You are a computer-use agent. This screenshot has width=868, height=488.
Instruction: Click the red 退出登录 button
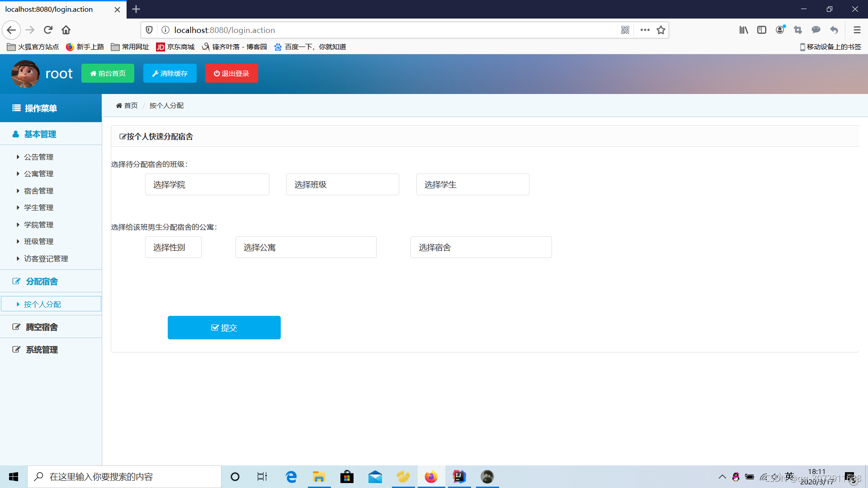click(231, 74)
